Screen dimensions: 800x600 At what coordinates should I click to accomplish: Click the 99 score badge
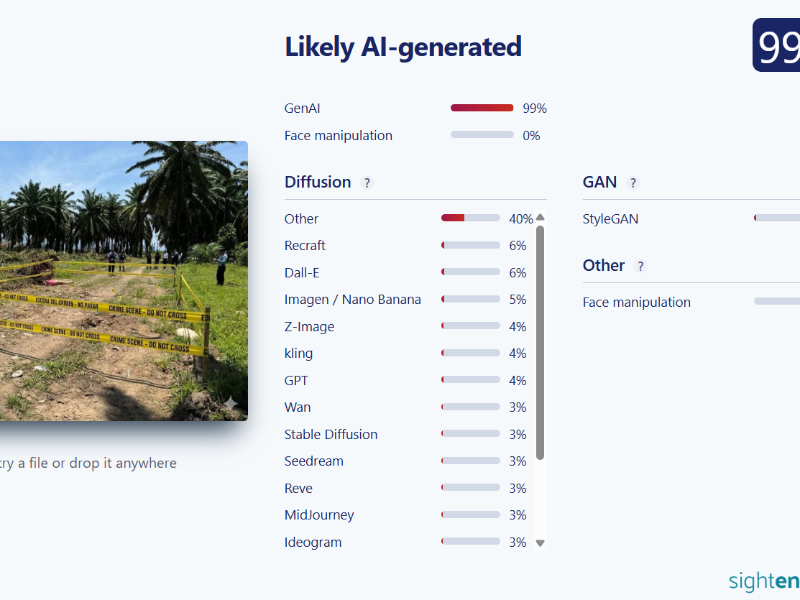click(x=776, y=45)
